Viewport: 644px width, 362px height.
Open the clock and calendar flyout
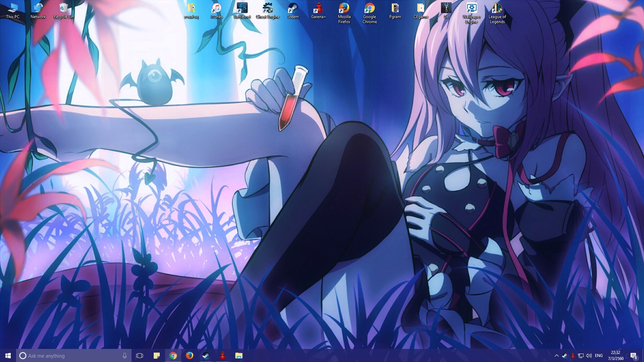tap(615, 356)
